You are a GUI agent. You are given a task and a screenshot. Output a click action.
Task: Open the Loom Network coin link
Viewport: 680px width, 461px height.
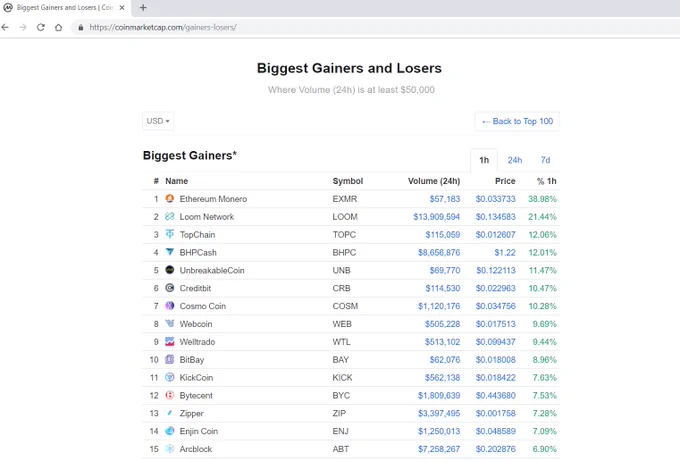tap(206, 216)
